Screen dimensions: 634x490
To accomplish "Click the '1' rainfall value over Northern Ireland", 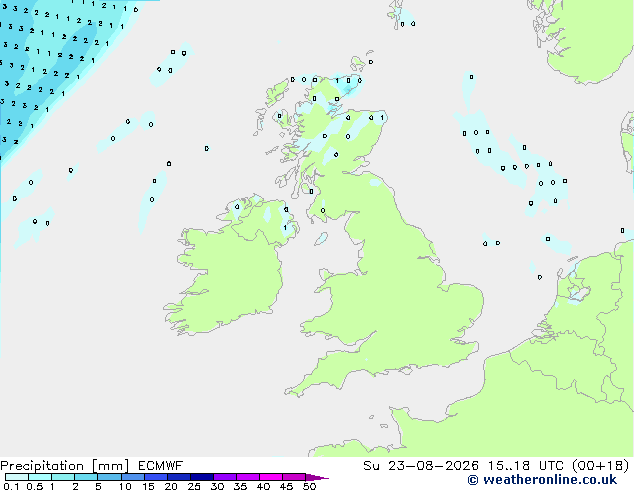I will click(285, 228).
